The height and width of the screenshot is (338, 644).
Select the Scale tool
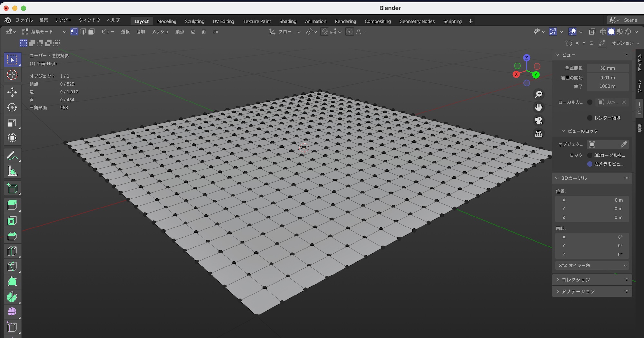point(12,123)
